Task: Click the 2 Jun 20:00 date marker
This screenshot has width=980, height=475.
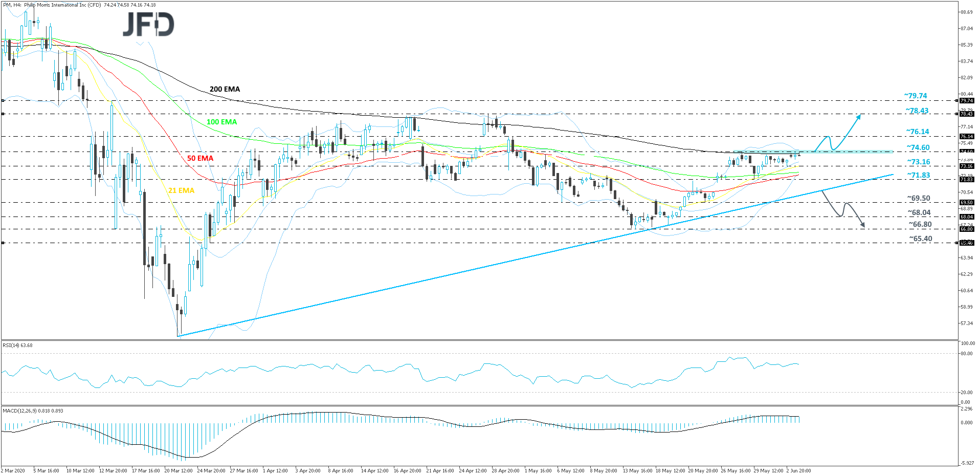Action: click(798, 471)
